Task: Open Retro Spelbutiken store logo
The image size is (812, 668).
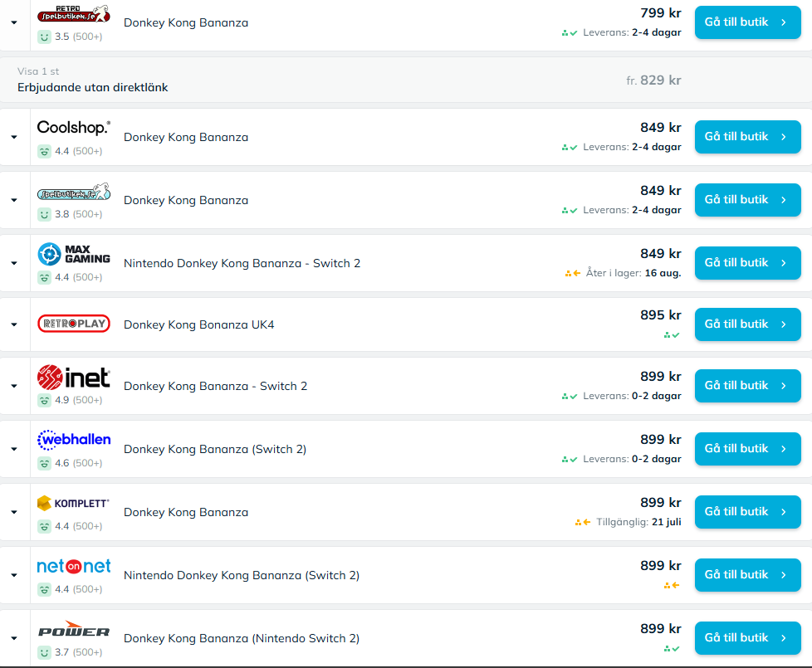Action: point(74,14)
